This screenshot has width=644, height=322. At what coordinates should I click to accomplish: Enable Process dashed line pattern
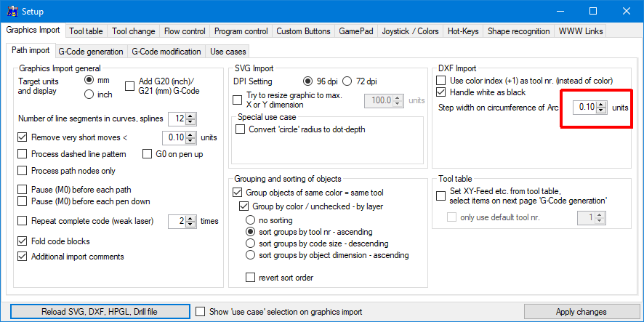tap(23, 154)
